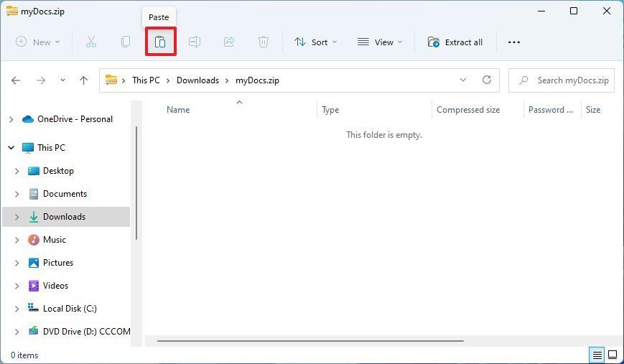Click the navigation pane vertical scrollbar
Image resolution: width=624 pixels, height=364 pixels.
point(136,183)
